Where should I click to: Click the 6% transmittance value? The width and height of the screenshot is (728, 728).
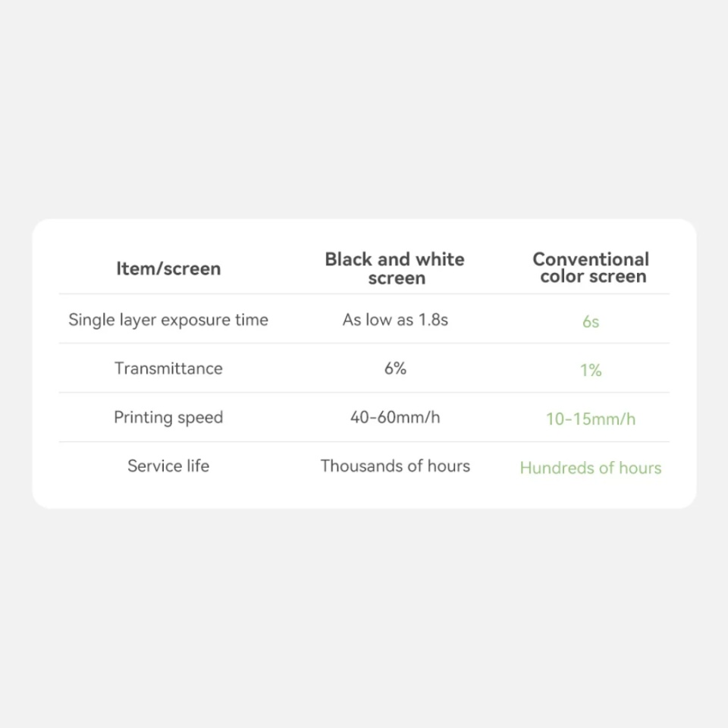click(395, 369)
